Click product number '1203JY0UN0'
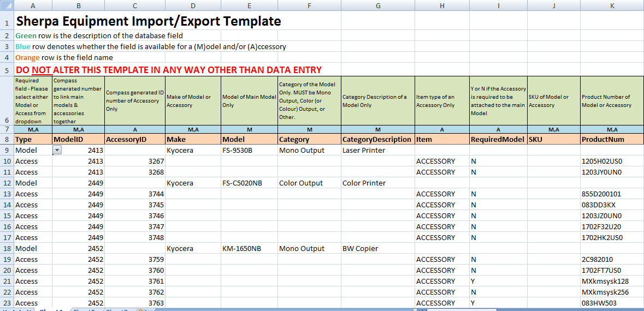This screenshot has width=644, height=311. coord(612,172)
